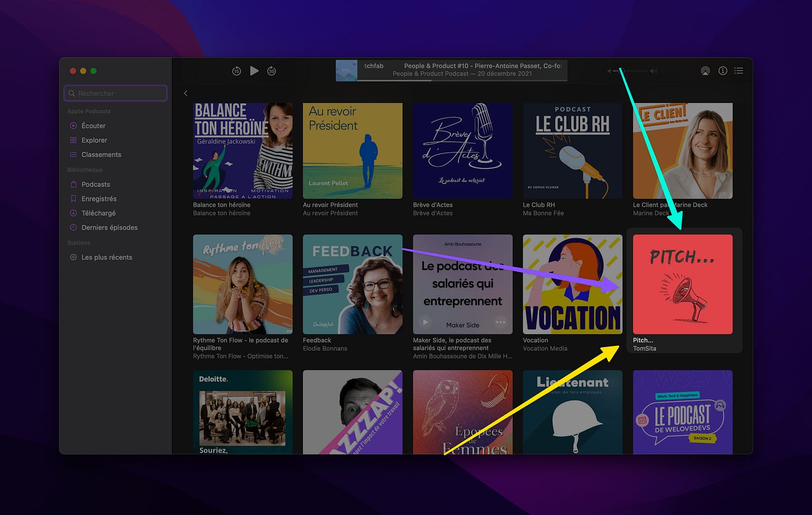This screenshot has width=812, height=515.
Task: Click the 'TomSita' author text
Action: click(x=645, y=348)
